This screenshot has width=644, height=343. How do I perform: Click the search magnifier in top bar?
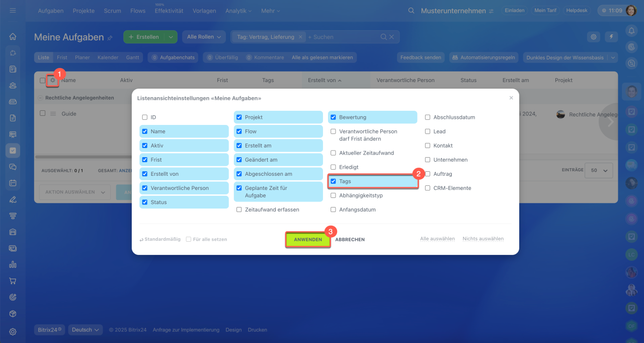click(411, 11)
